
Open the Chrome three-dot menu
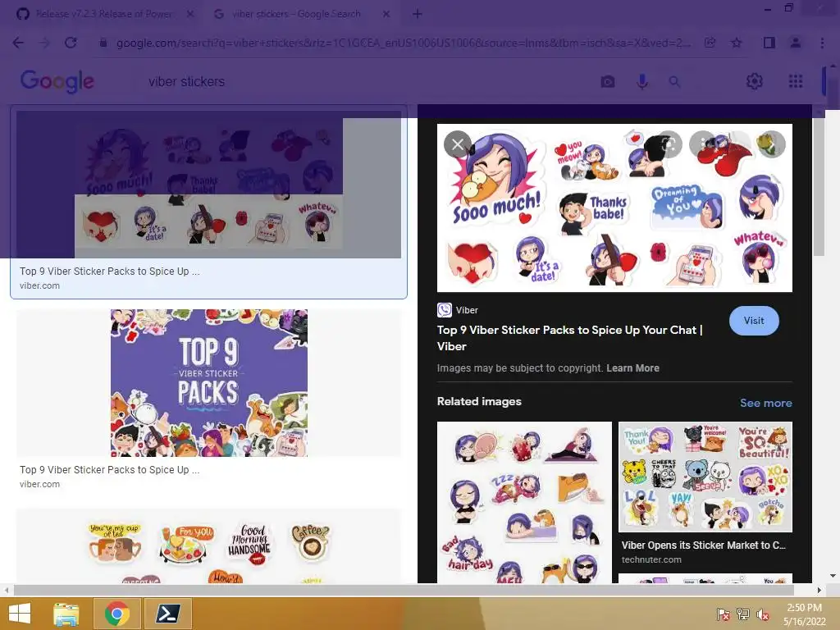click(822, 43)
